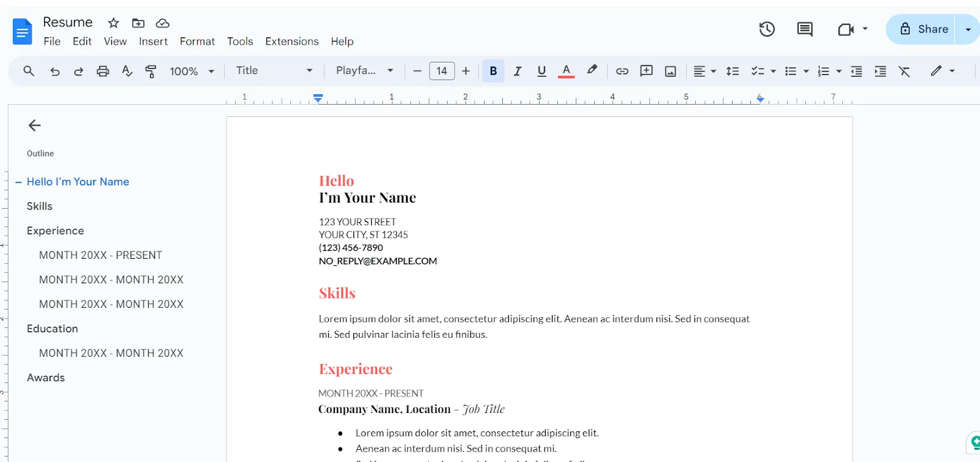The image size is (980, 462).
Task: Add a comment from the toolbar
Action: (x=646, y=71)
